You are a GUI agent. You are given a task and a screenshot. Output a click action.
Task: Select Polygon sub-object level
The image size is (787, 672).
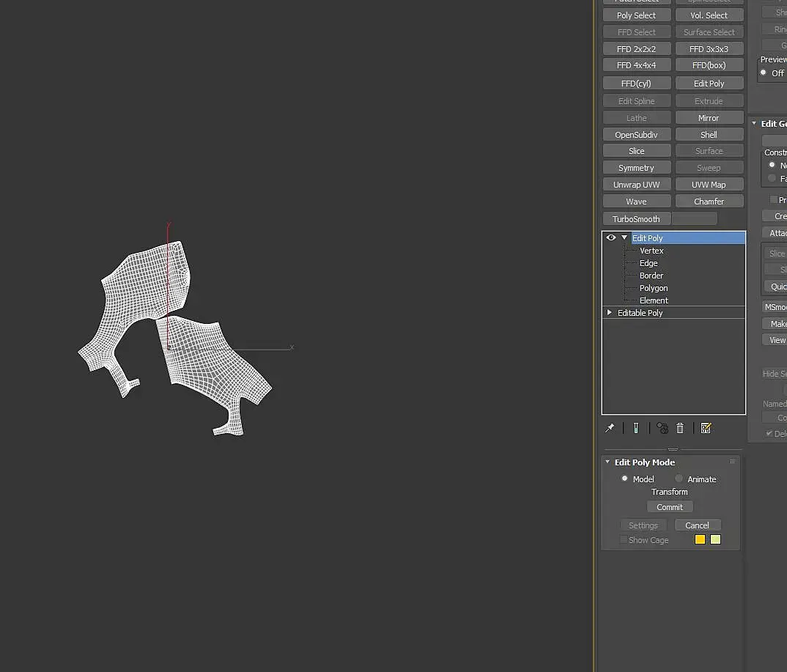(654, 288)
